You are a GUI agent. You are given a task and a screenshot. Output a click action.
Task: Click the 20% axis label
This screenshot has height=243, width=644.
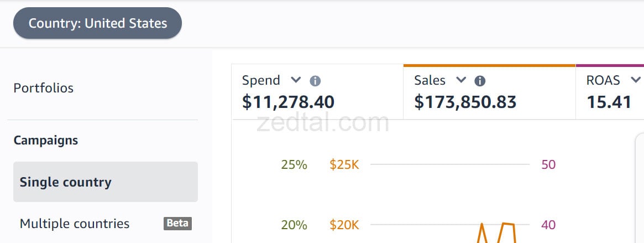294,225
